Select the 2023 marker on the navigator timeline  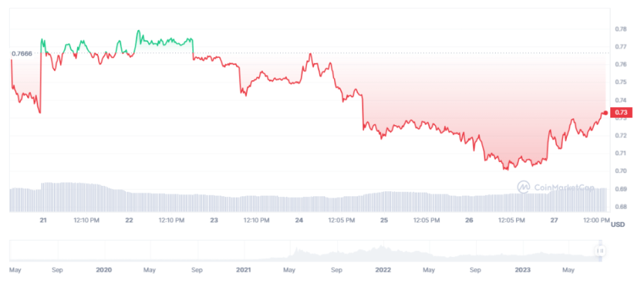tap(523, 271)
